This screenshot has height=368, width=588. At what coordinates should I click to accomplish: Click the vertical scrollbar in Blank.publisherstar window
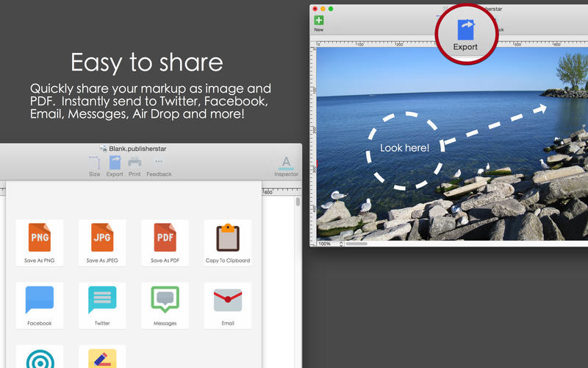tap(298, 202)
